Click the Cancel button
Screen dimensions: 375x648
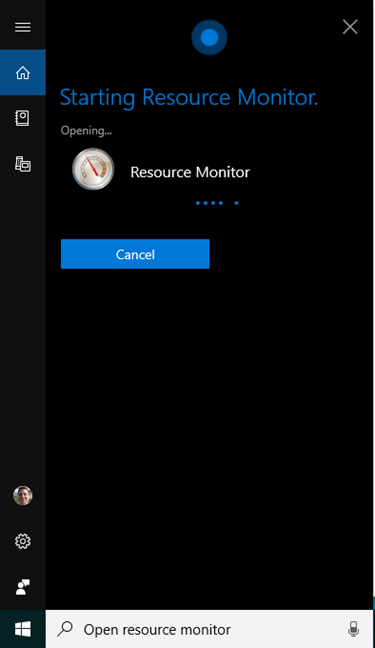click(x=135, y=254)
